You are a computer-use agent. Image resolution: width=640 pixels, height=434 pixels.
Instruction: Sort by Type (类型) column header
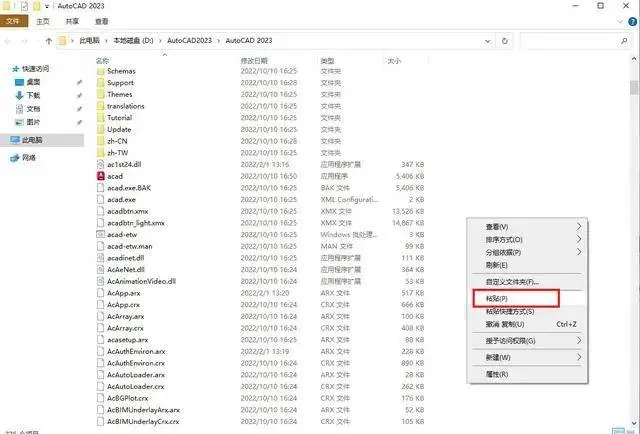[x=327, y=61]
